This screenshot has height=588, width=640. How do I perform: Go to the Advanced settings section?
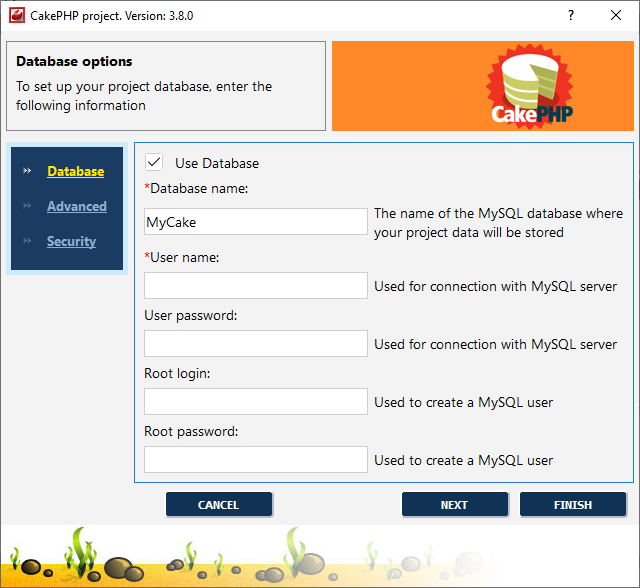tap(77, 206)
